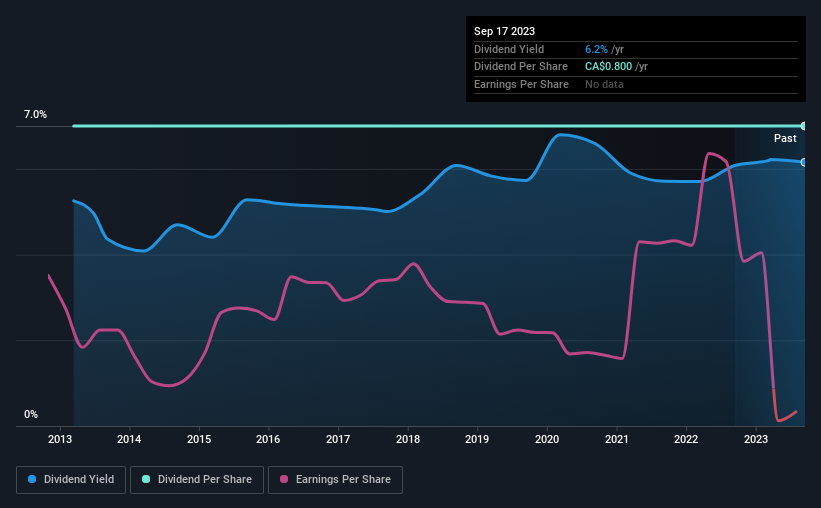
Task: Click the 6.2% dividend yield tooltip value
Action: 596,49
